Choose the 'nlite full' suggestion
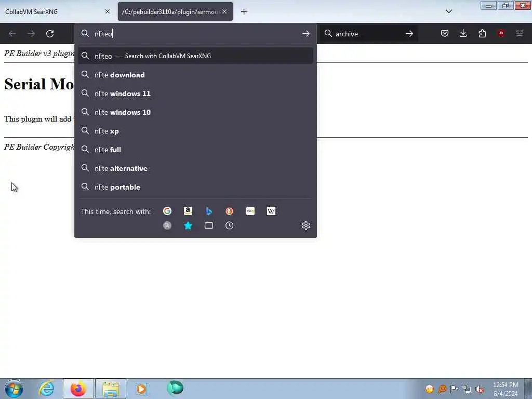Screen dimensions: 532x399 [195, 150]
